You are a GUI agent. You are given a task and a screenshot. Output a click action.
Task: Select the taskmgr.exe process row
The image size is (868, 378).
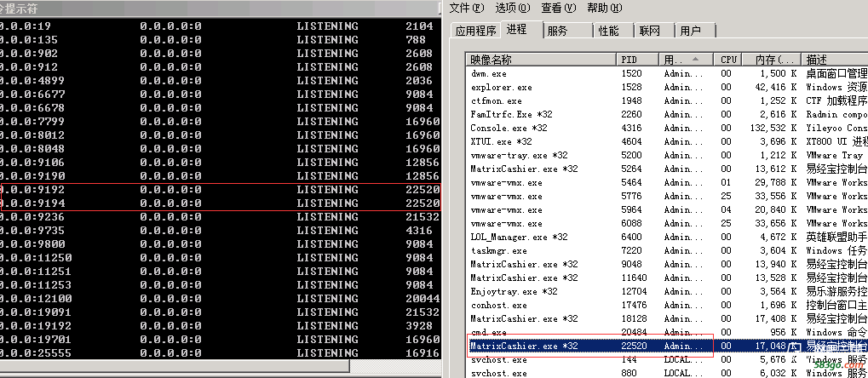pyautogui.click(x=667, y=250)
